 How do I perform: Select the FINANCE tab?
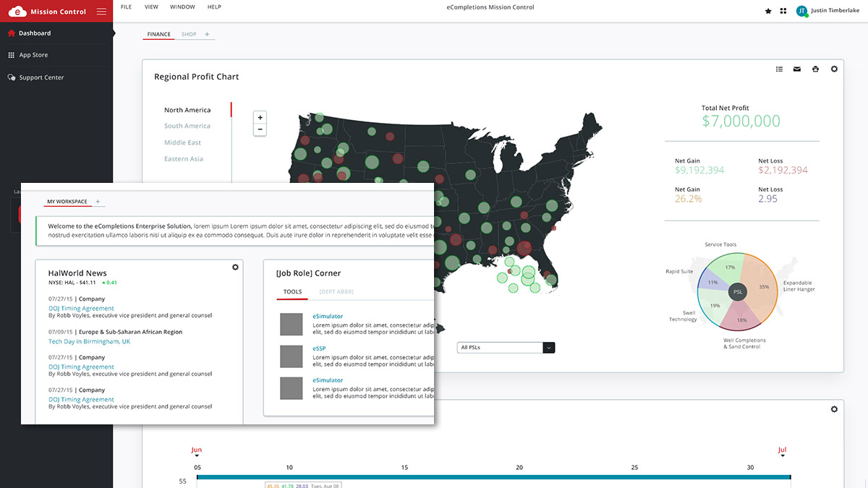pos(158,34)
